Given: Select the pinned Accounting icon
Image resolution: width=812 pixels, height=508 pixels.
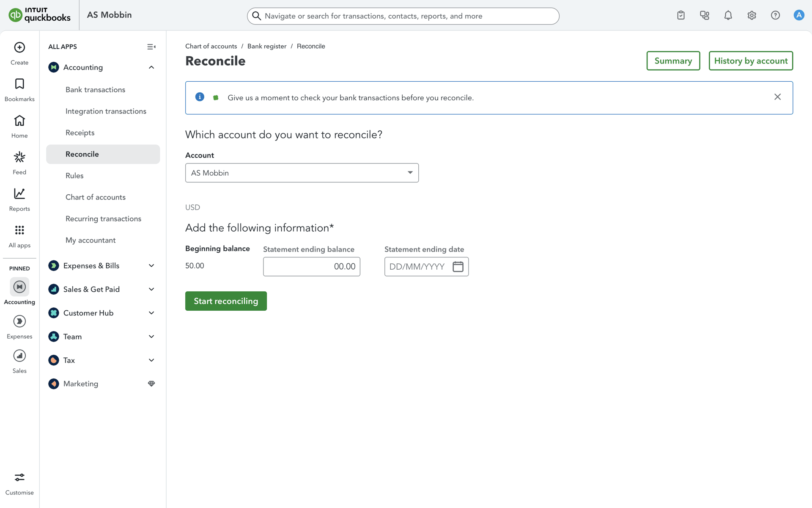Looking at the screenshot, I should (19, 287).
